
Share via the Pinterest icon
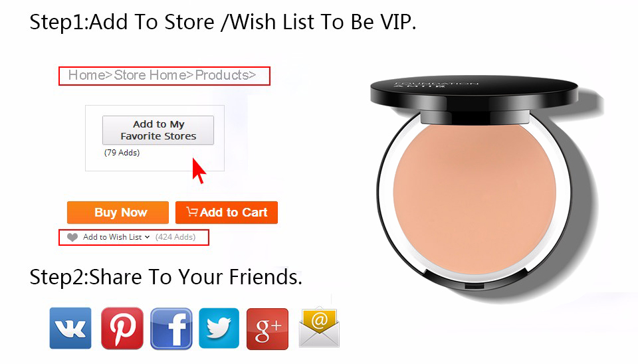(122, 328)
